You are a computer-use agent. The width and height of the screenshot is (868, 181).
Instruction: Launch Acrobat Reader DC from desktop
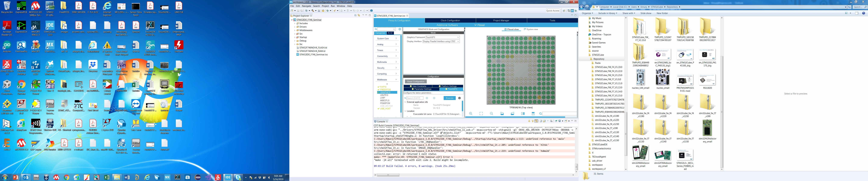(7, 28)
